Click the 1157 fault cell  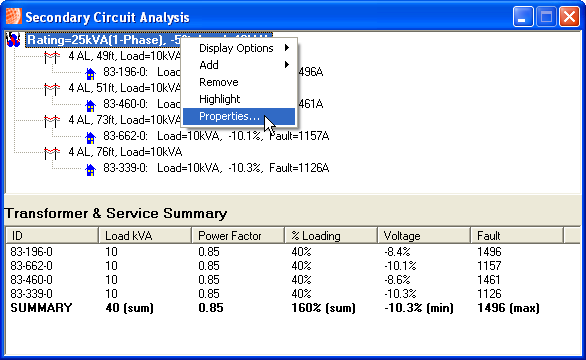tap(489, 266)
